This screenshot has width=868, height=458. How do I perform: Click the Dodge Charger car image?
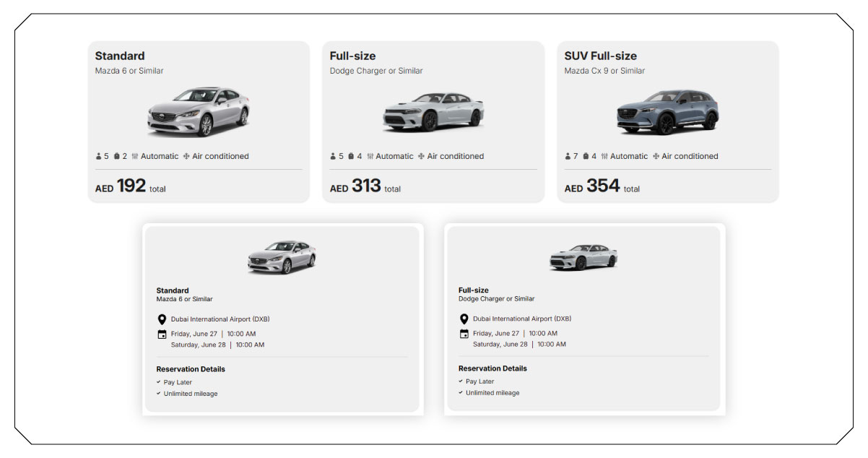433,111
